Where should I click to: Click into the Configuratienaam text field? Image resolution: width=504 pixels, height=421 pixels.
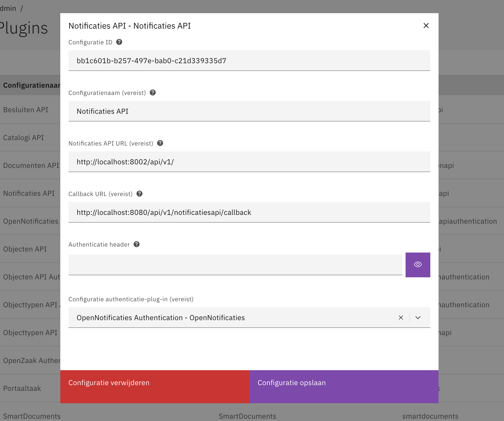coord(249,111)
